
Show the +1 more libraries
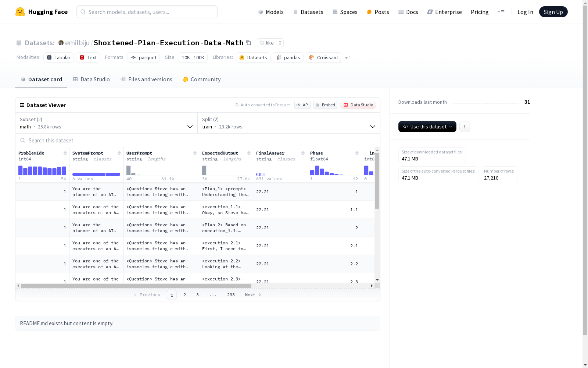pos(348,57)
